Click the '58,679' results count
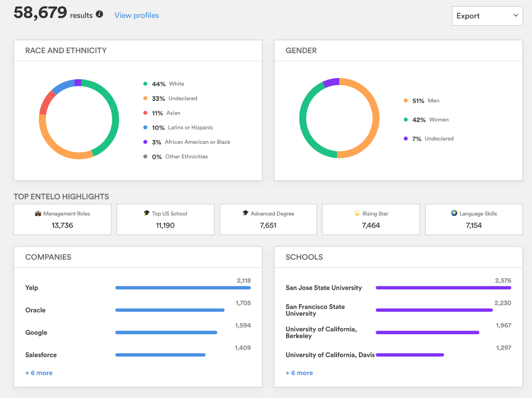This screenshot has width=532, height=398. click(x=40, y=13)
